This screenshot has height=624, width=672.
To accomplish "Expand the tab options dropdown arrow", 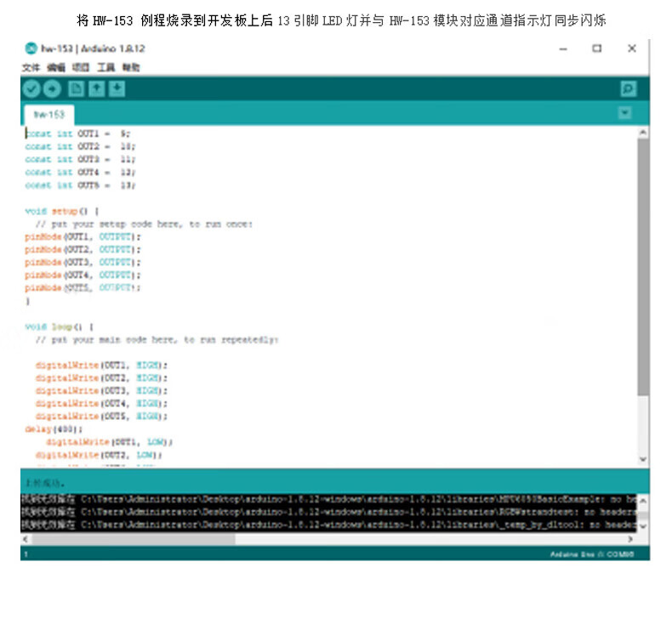I will pos(625,113).
